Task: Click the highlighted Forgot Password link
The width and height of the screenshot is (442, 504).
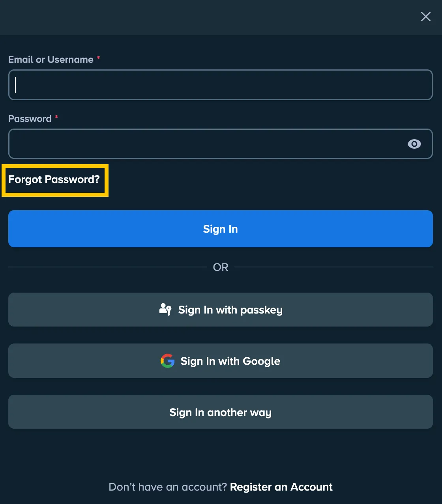Action: 54,180
